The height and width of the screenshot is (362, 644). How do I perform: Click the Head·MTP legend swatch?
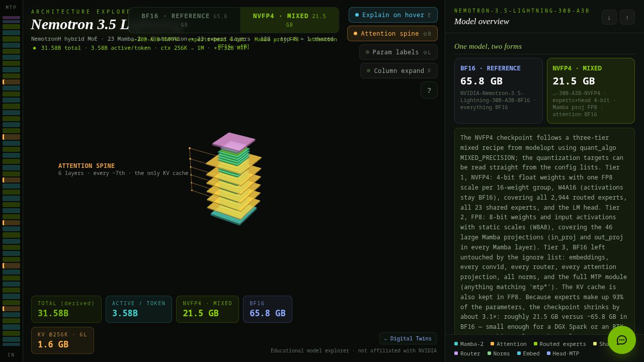(x=548, y=353)
